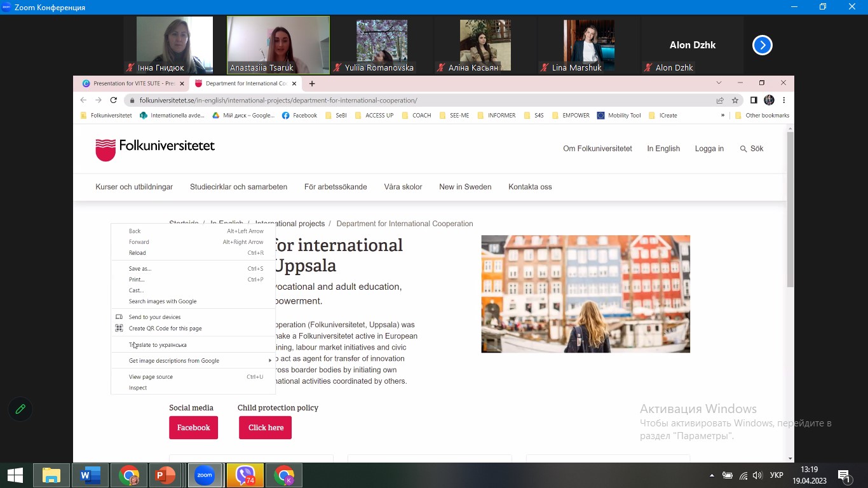Open PowerPoint from the taskbar
Image resolution: width=868 pixels, height=488 pixels.
[166, 475]
